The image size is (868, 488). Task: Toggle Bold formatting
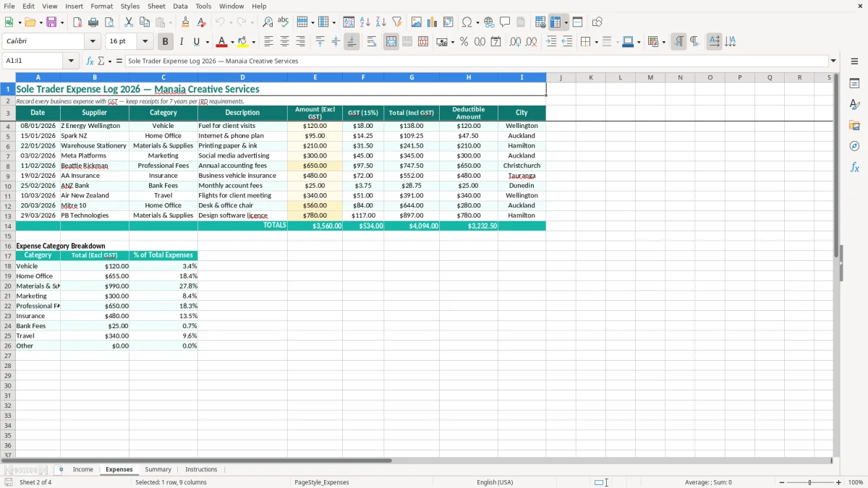click(166, 42)
